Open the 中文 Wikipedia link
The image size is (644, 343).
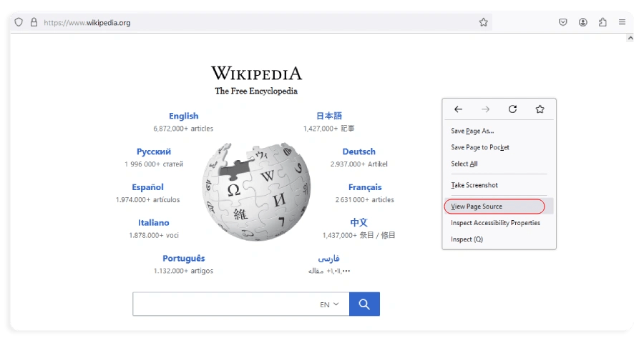coord(359,223)
